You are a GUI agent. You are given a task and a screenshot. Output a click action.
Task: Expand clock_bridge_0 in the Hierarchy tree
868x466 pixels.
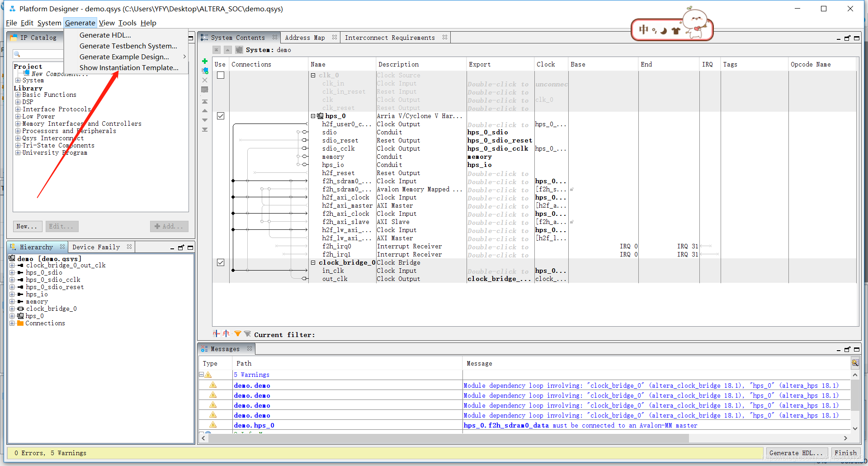click(x=12, y=309)
